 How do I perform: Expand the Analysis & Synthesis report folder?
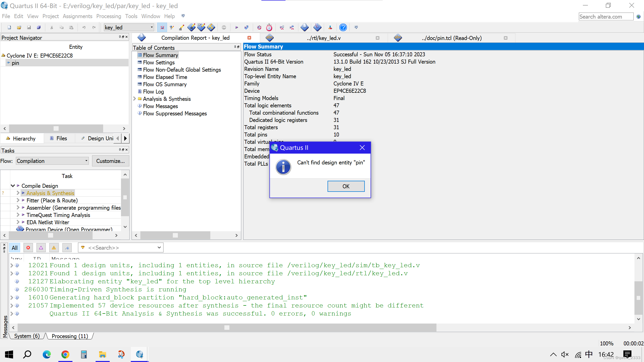tap(135, 99)
